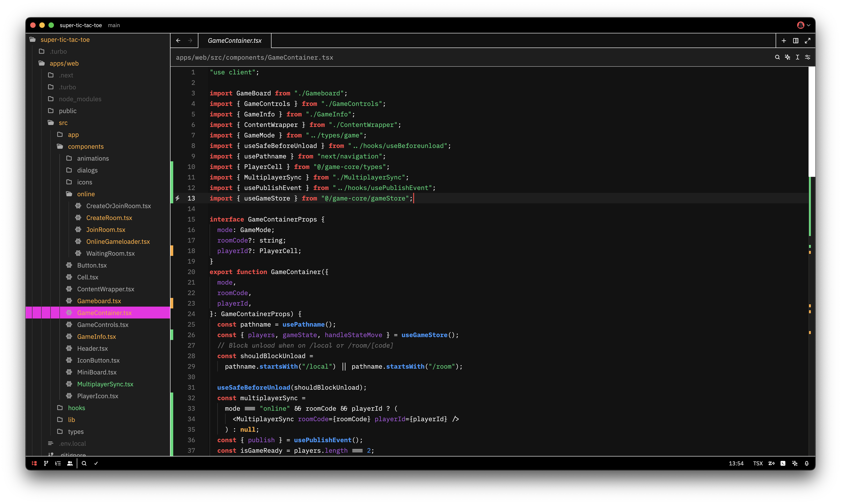Image resolution: width=841 pixels, height=504 pixels.
Task: Open inline assist sparkle in editor toolbar
Action: point(787,57)
